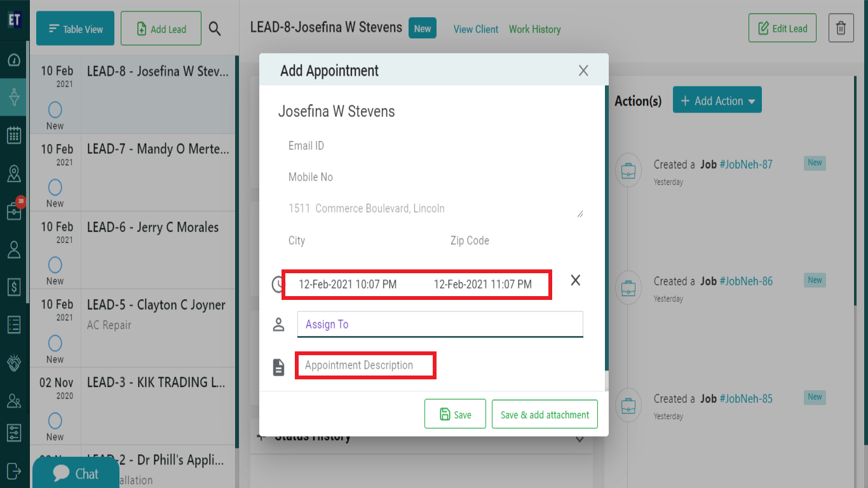Click status circle for LEAD-6
The height and width of the screenshot is (488, 868).
click(x=55, y=265)
